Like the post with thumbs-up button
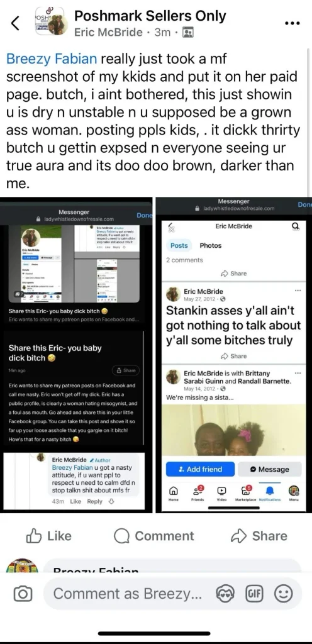 (49, 536)
